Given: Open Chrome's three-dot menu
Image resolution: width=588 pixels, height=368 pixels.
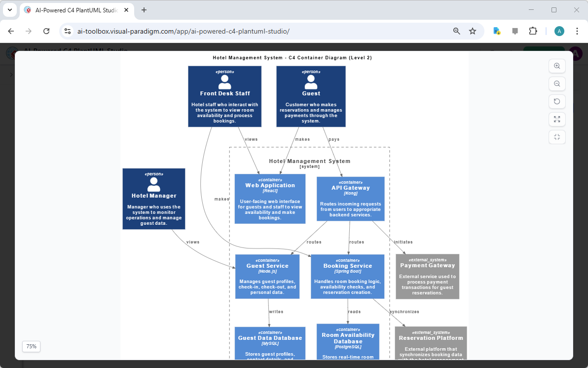Looking at the screenshot, I should coord(577,31).
